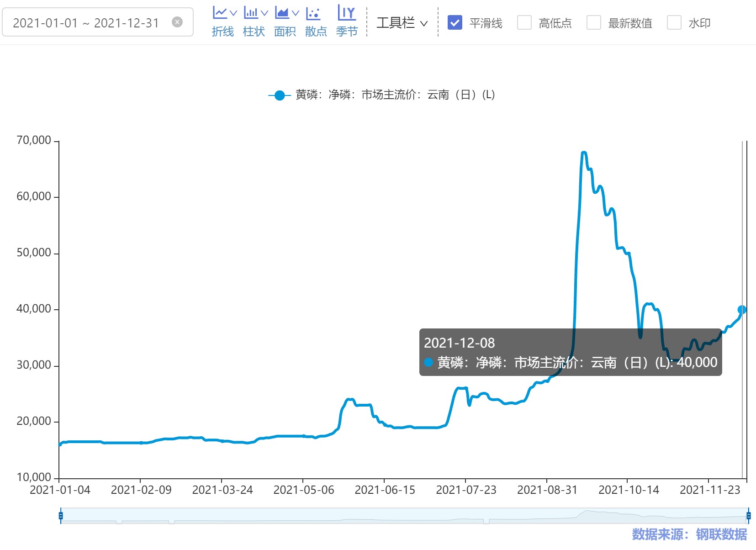756x550 pixels.
Task: Select the 柱状 bar chart icon
Action: coord(251,13)
